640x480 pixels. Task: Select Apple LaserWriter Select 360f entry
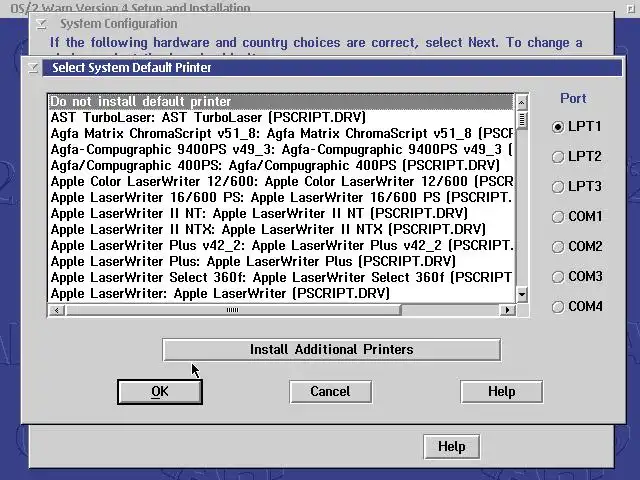coord(281,277)
